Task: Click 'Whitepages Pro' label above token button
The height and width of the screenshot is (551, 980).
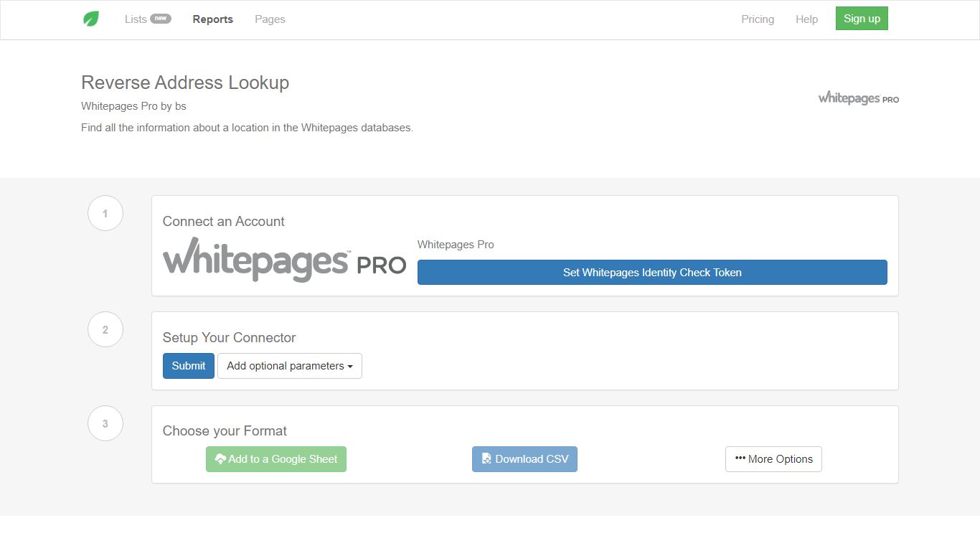Action: tap(456, 245)
